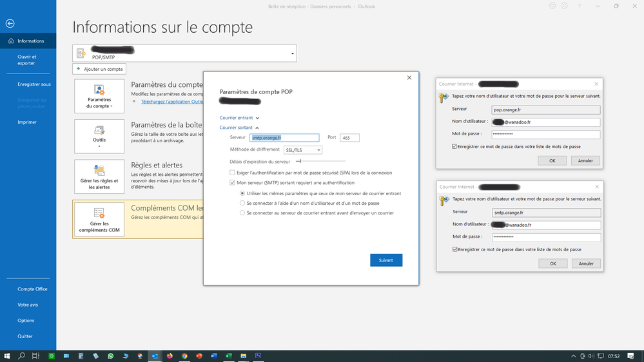The width and height of the screenshot is (644, 362).
Task: Click the frowning feedback face icon
Action: pyautogui.click(x=564, y=6)
